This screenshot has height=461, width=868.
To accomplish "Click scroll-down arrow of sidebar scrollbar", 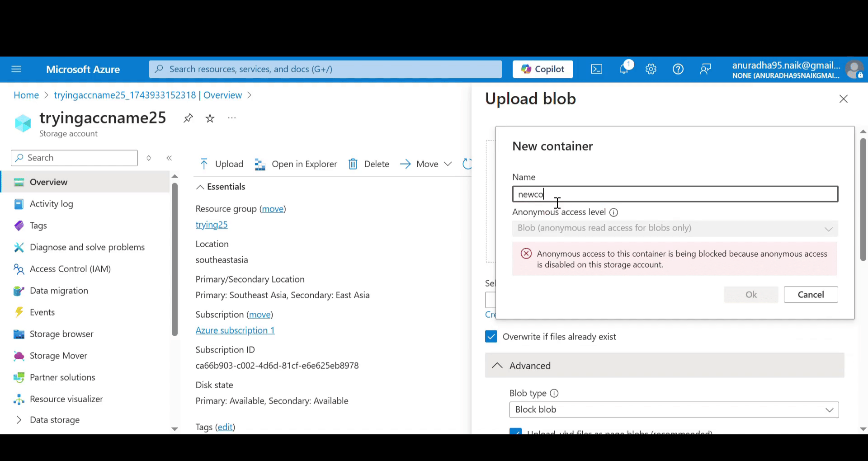I will click(x=175, y=429).
